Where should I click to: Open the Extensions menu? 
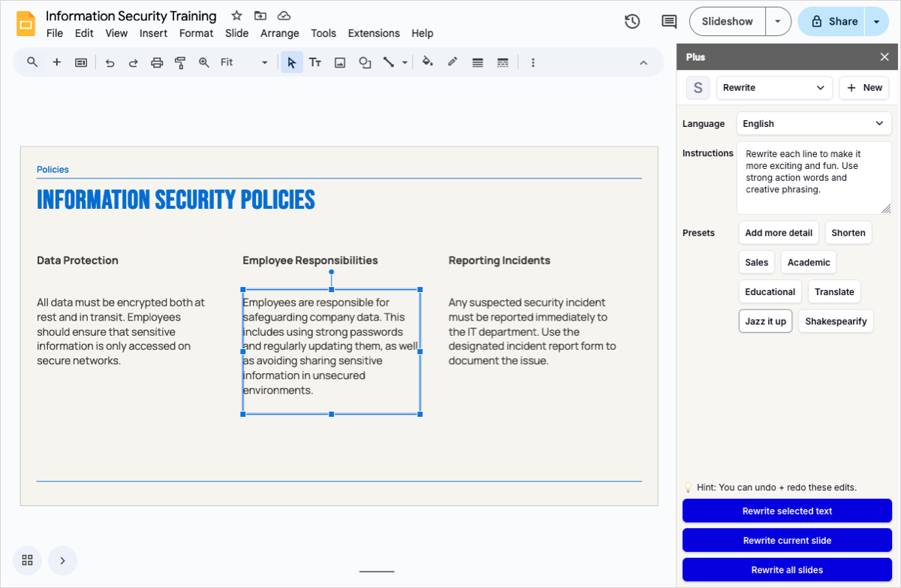click(374, 33)
